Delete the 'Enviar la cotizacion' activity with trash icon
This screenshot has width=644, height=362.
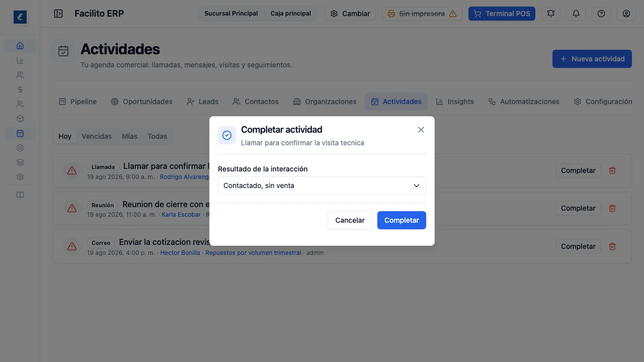pos(612,246)
